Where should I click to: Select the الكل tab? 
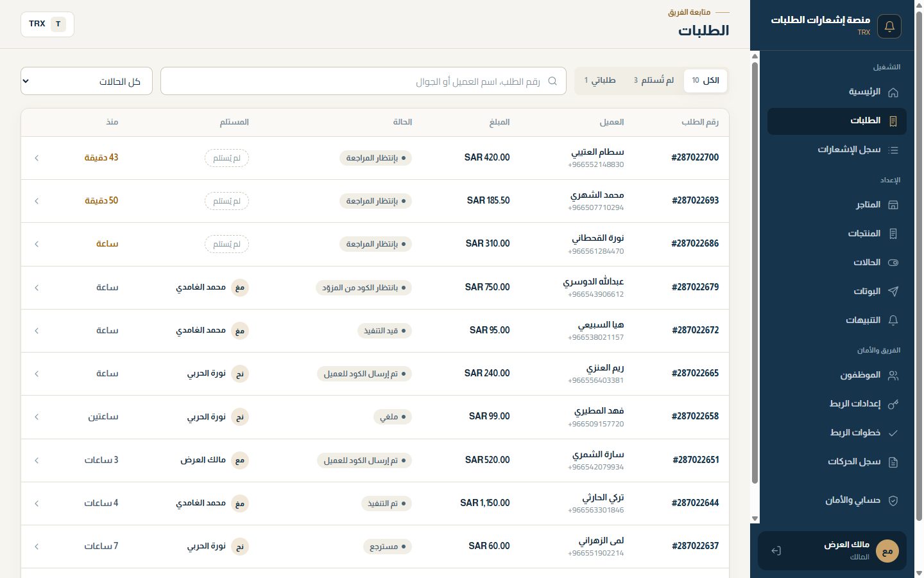click(x=705, y=81)
